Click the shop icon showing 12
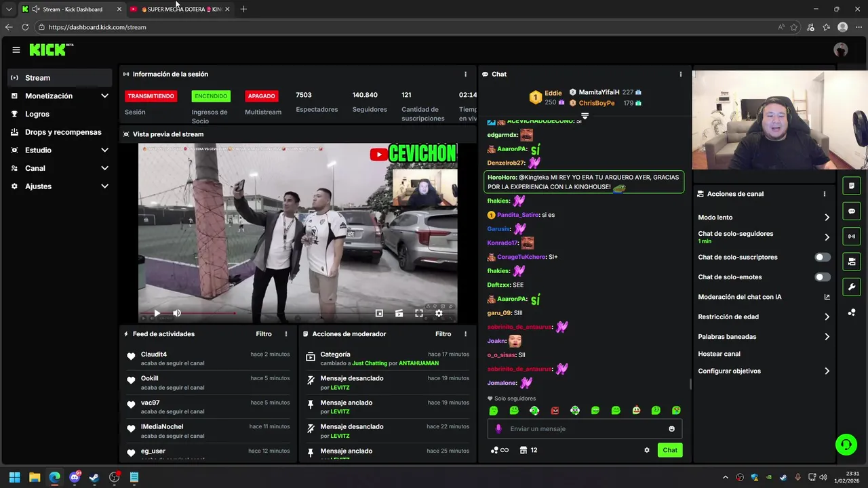 point(529,450)
